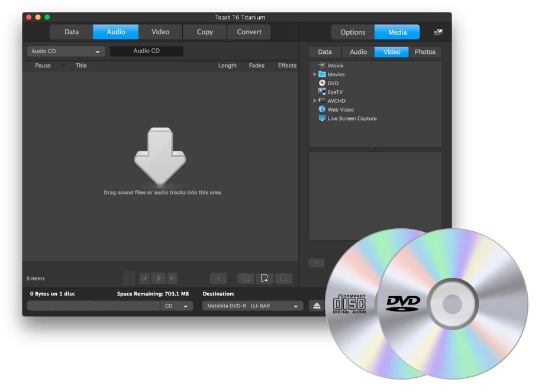Click the add disc button in bottom toolbar
Screen dimensions: 545x392
pos(246,278)
